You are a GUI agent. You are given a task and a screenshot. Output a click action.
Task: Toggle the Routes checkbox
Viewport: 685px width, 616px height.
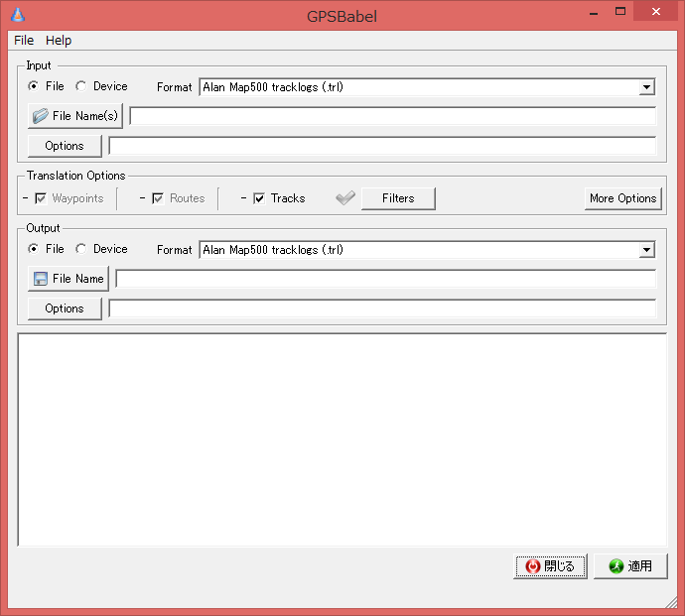(158, 198)
